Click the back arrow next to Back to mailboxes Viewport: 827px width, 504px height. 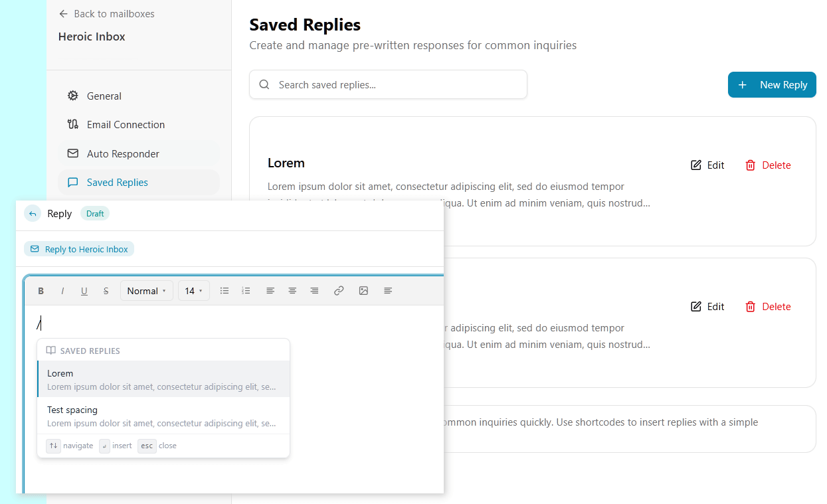pos(63,13)
